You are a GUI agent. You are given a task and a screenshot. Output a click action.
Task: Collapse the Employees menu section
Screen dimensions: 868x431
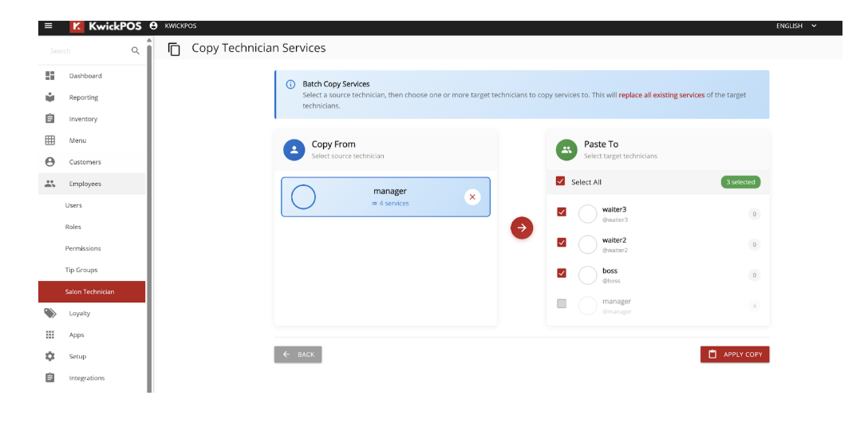92,184
